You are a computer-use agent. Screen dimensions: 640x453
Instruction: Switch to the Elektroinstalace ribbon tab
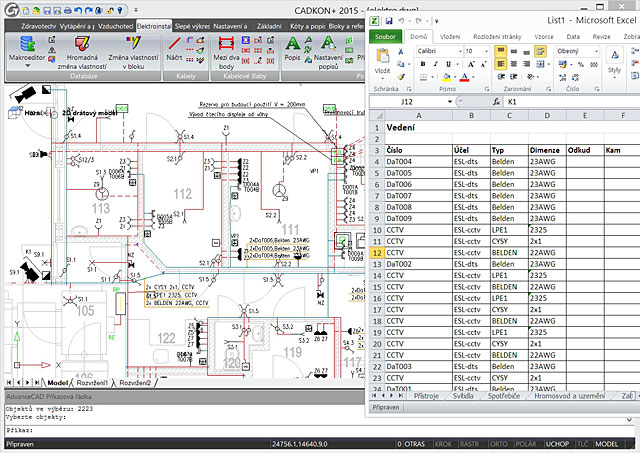pyautogui.click(x=154, y=26)
